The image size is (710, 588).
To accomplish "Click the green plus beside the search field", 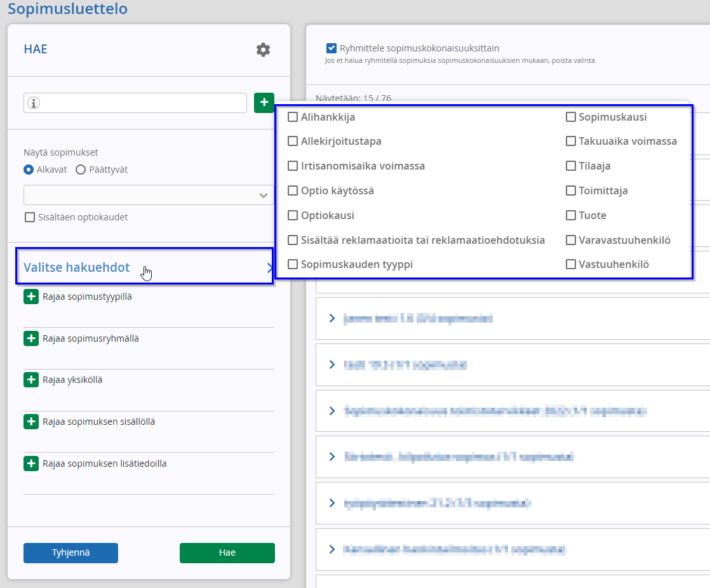I will pyautogui.click(x=264, y=103).
